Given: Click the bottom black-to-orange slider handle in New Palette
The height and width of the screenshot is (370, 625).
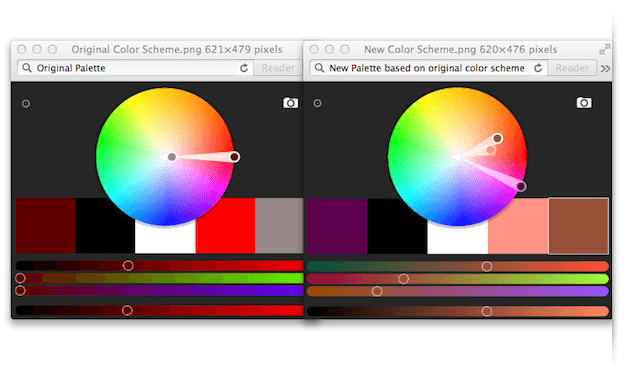Looking at the screenshot, I should 487,311.
